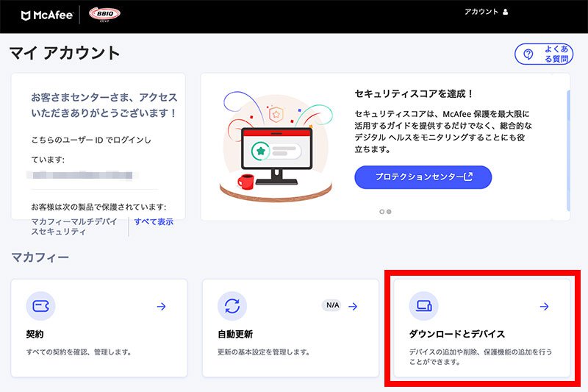588x392 pixels.
Task: Click the マカフィー section heading
Action: coord(40,257)
